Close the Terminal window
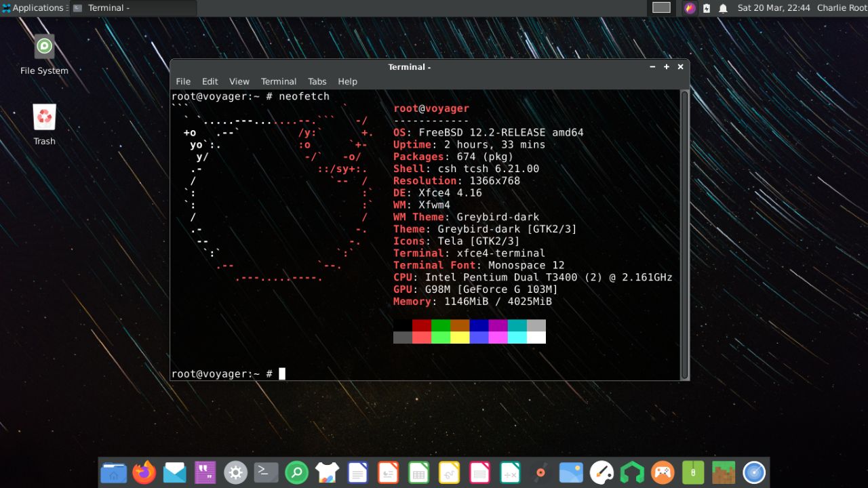Screen dimensions: 868x488 point(680,66)
